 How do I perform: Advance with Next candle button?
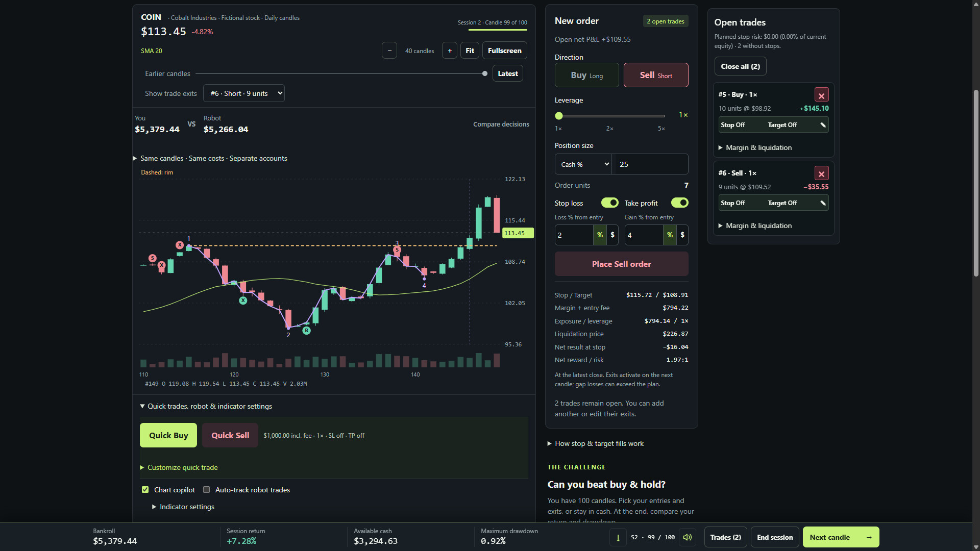coord(841,537)
